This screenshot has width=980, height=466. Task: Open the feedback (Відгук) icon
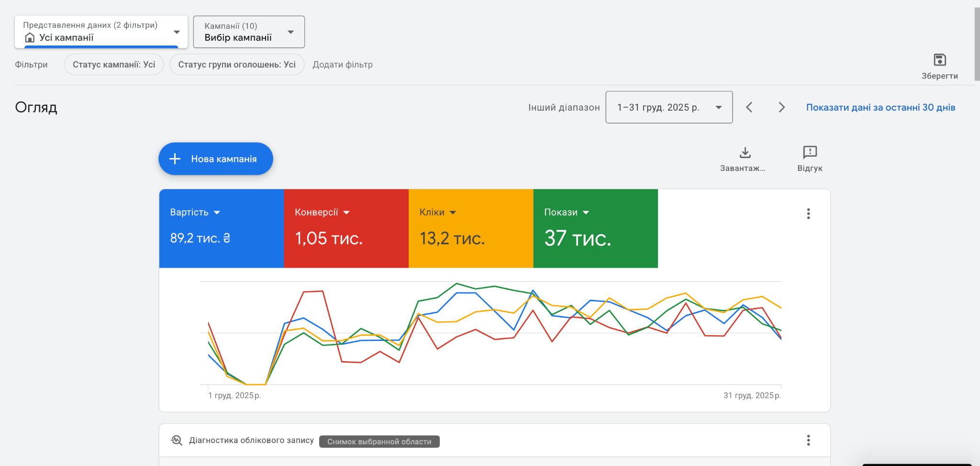[810, 152]
